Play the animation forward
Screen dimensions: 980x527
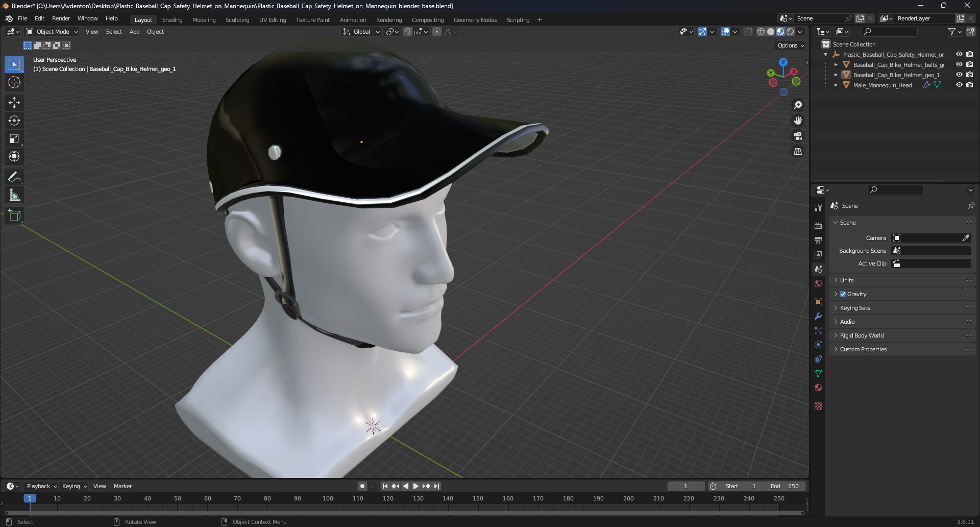point(415,486)
